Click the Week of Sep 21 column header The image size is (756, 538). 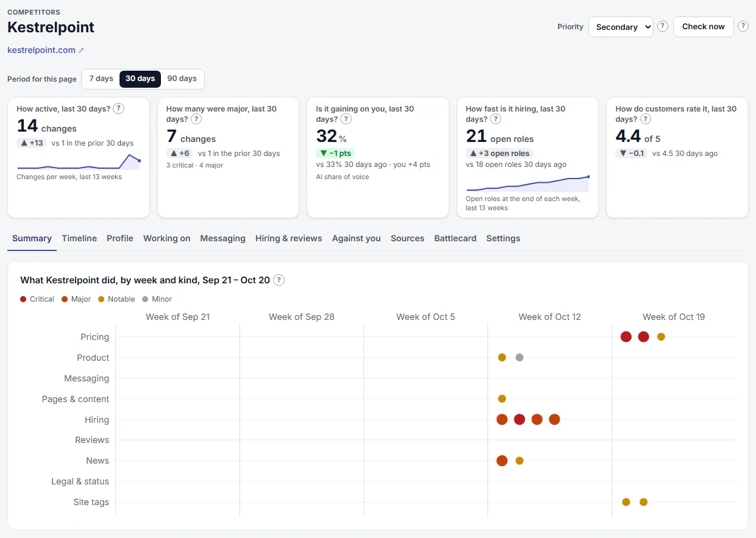pyautogui.click(x=177, y=317)
